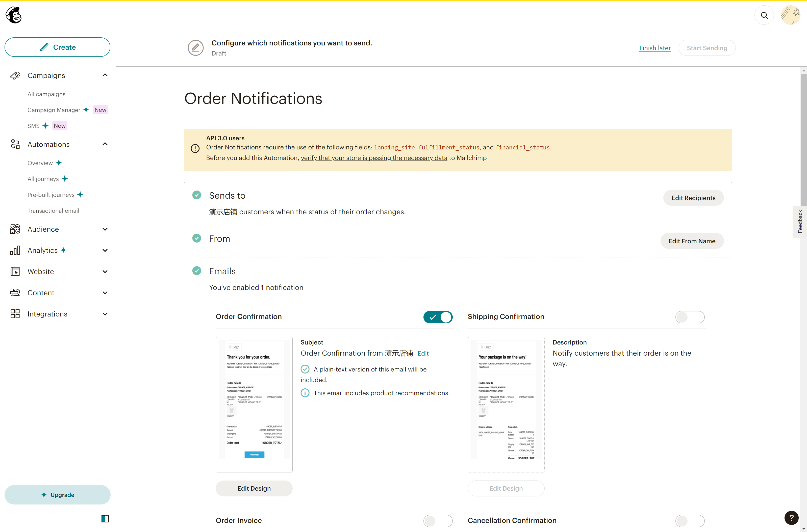Screen dimensions: 807x532
Task: Click the Analytics bar chart icon
Action: pos(15,250)
